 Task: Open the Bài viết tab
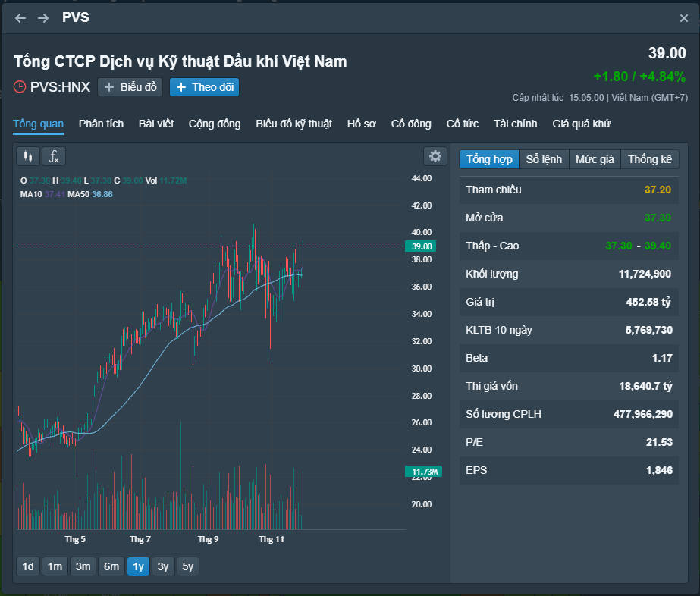156,124
